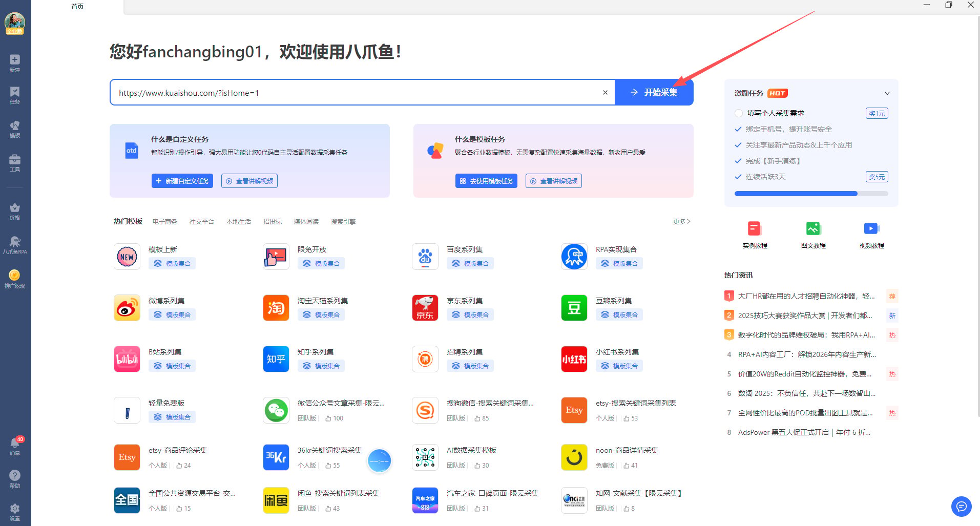
Task: Click 去使用模板任务 button
Action: click(486, 181)
